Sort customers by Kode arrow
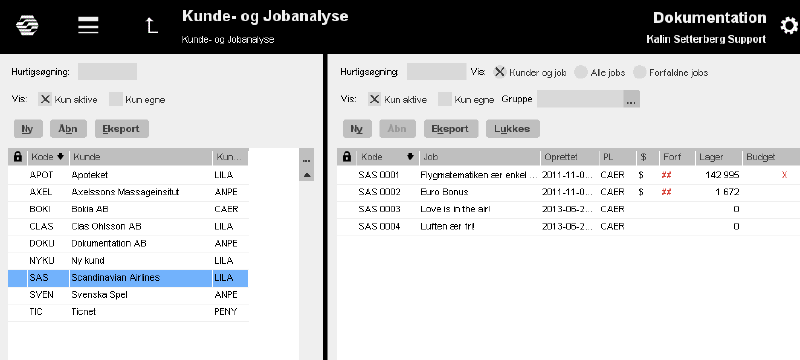800x360 pixels. (60, 157)
